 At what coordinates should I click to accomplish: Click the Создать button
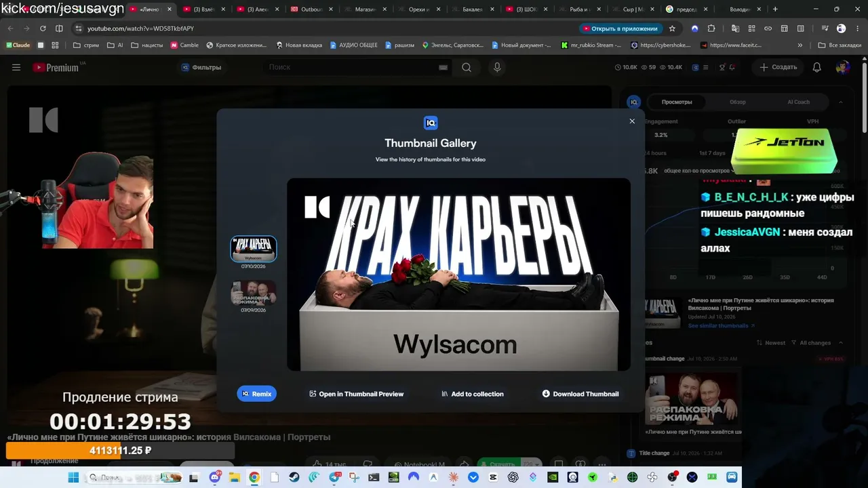tap(778, 67)
